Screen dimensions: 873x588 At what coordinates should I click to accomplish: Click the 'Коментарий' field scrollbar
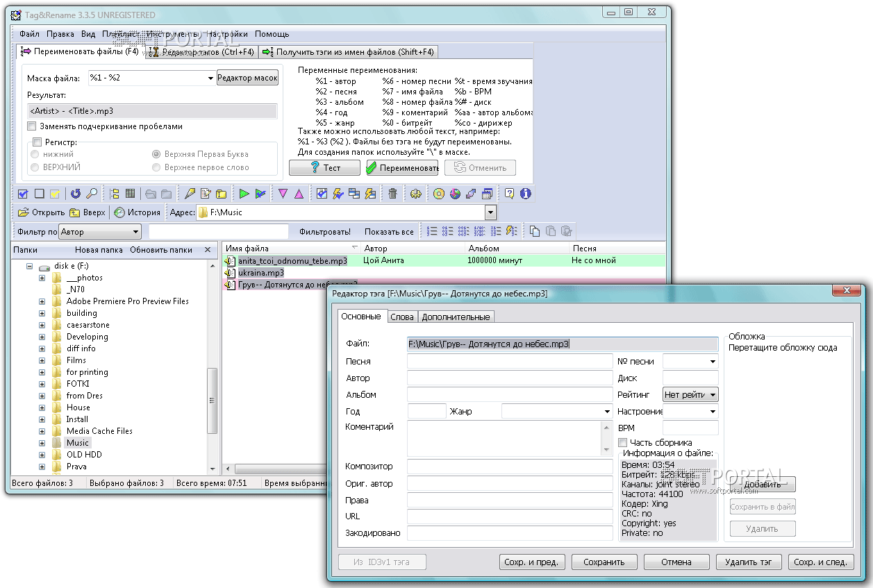coord(608,438)
